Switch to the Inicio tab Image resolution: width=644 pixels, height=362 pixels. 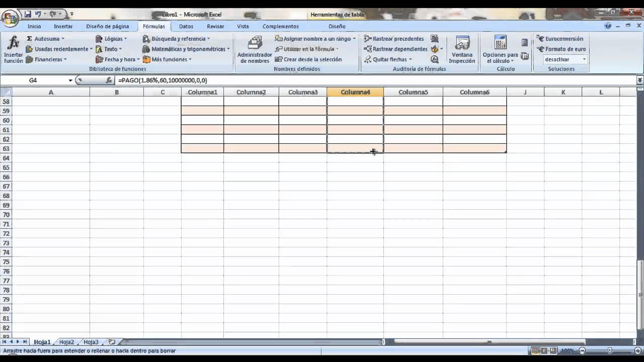pyautogui.click(x=34, y=26)
